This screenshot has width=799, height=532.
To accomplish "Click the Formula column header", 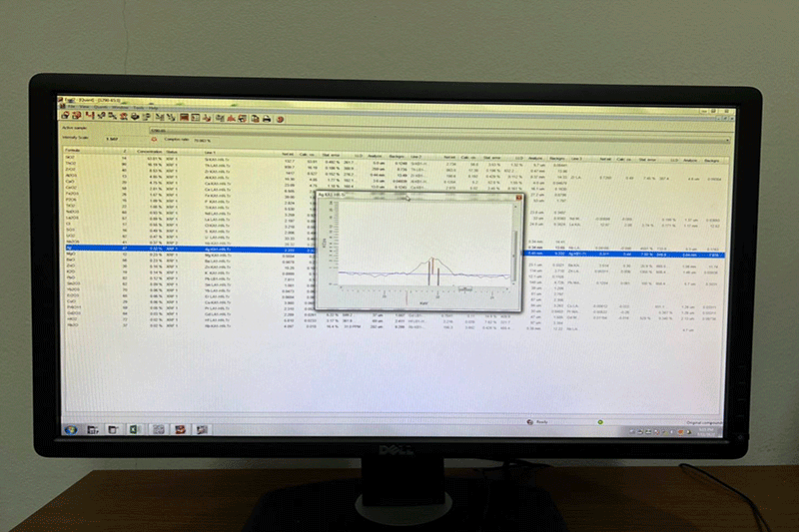I will click(73, 152).
